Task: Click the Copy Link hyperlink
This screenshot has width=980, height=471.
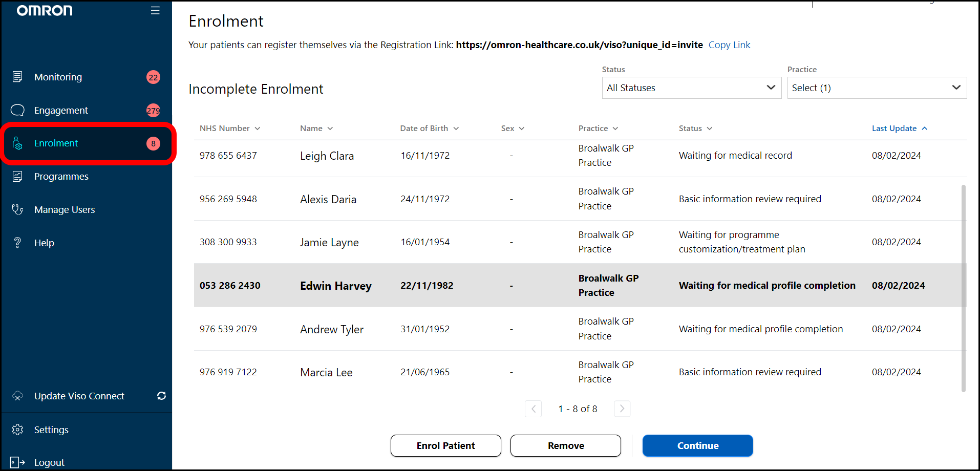Action: 729,45
